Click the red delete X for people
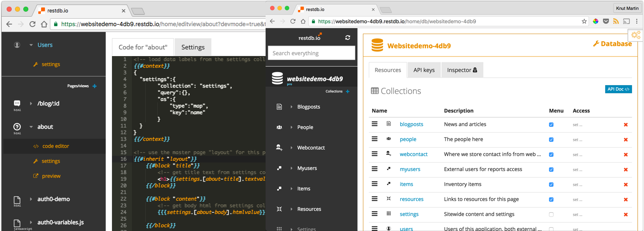The image size is (644, 231). (626, 140)
